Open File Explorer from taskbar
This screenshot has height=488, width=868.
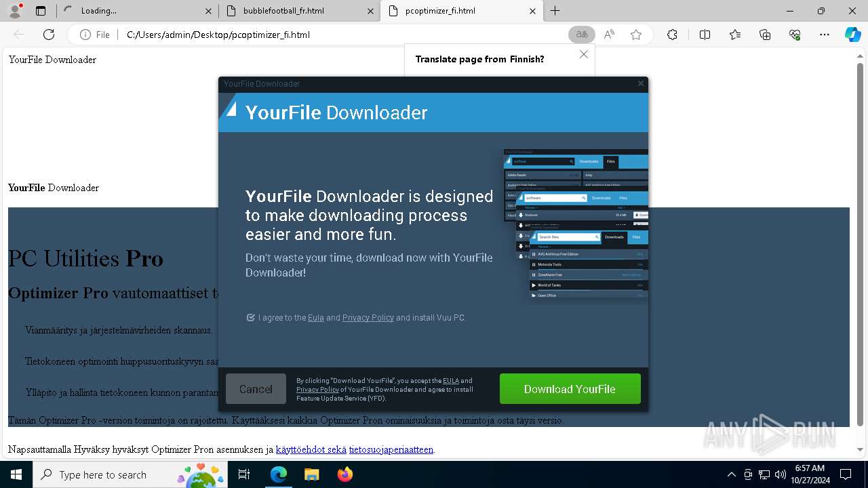pyautogui.click(x=311, y=474)
